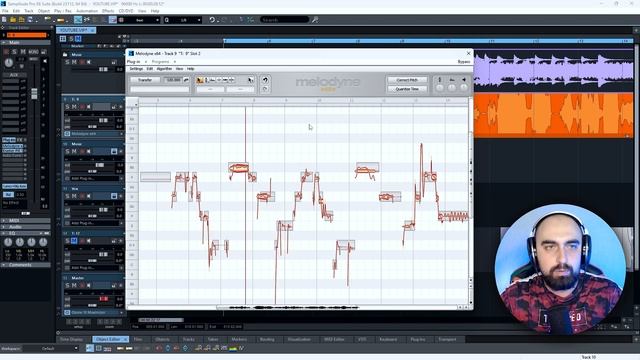Mute the Master track at the bottom
This screenshot has height=360, width=640.
point(74,285)
